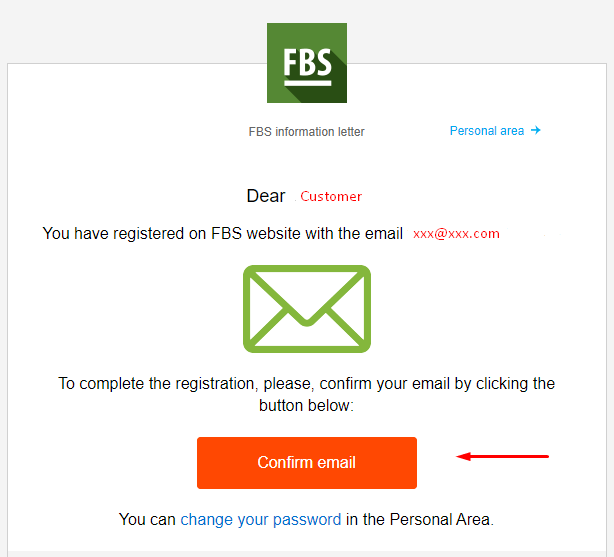614x557 pixels.
Task: Click the red xxx@xxx.com email address
Action: [456, 234]
